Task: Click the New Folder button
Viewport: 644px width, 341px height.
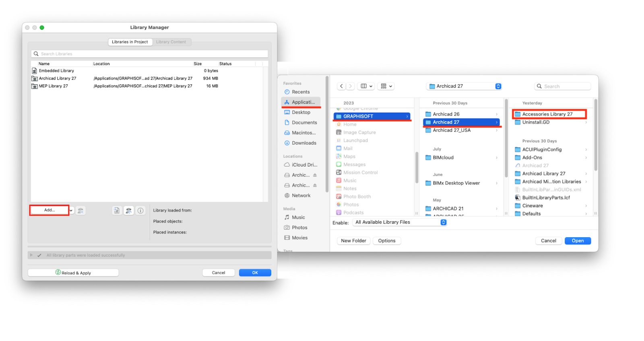Action: tap(353, 241)
